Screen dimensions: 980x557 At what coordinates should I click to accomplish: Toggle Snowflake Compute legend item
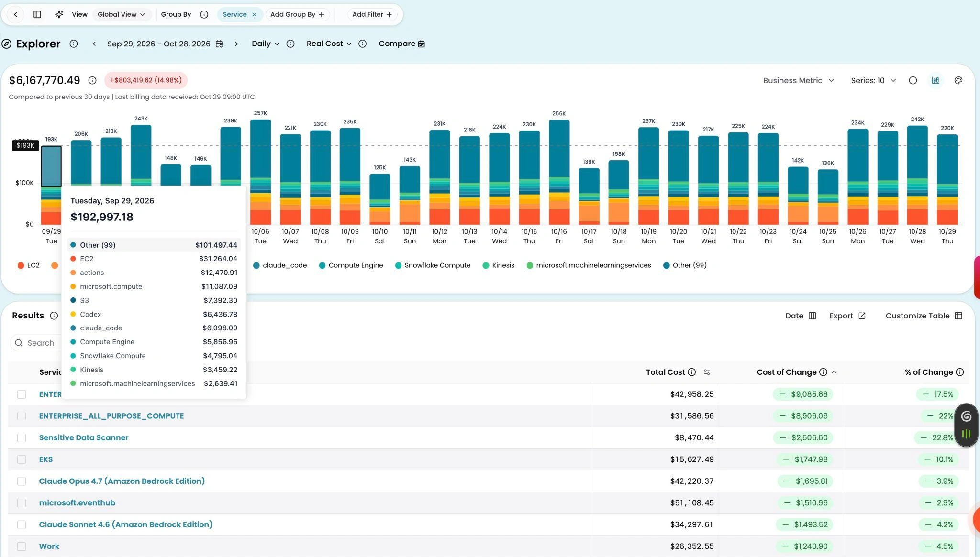[433, 265]
